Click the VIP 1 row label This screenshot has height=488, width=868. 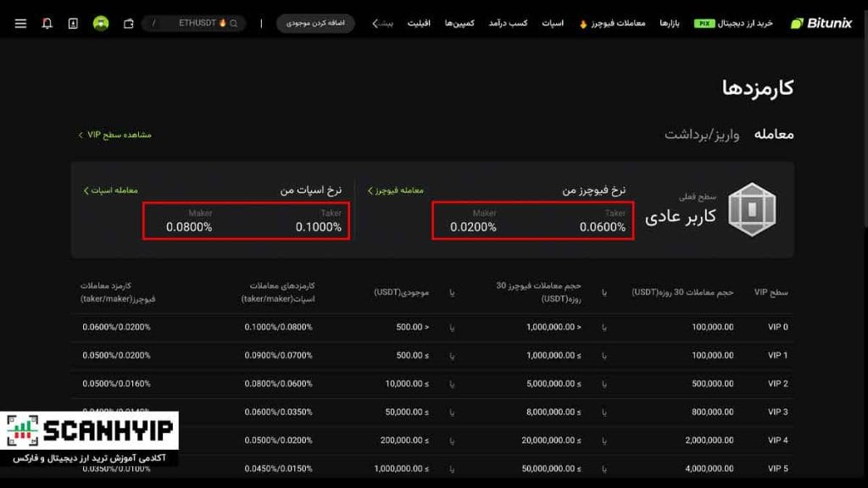pyautogui.click(x=778, y=355)
